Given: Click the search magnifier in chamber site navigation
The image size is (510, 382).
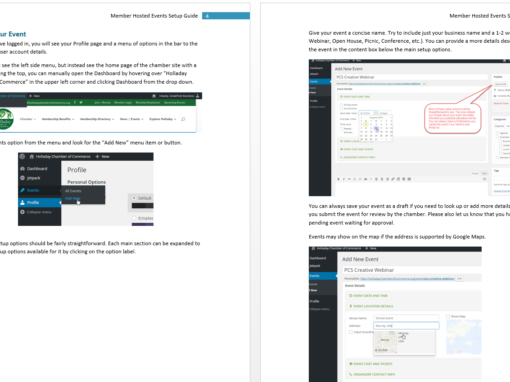Looking at the screenshot, I should click(x=183, y=119).
